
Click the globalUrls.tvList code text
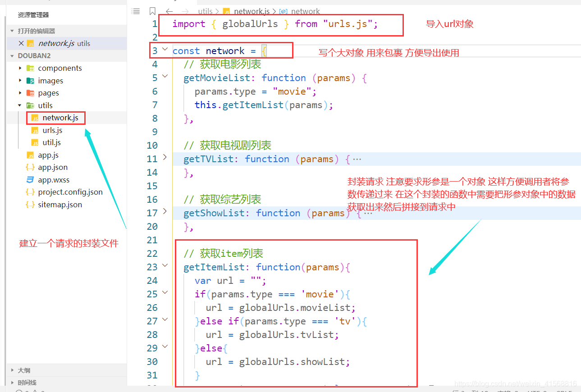(x=287, y=335)
